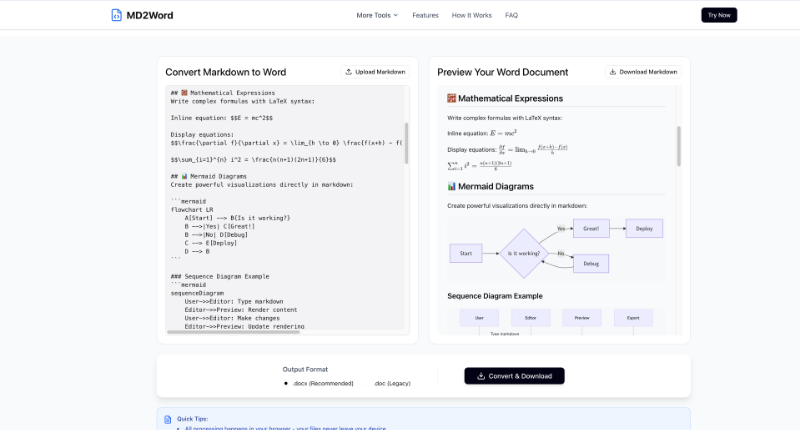Go to How It Works section
Image resolution: width=800 pixels, height=430 pixels.
pos(471,15)
